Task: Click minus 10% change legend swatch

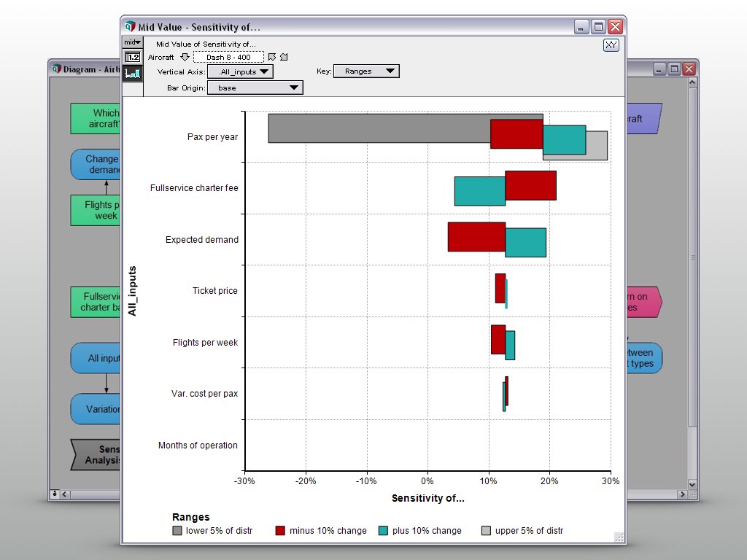Action: [280, 531]
